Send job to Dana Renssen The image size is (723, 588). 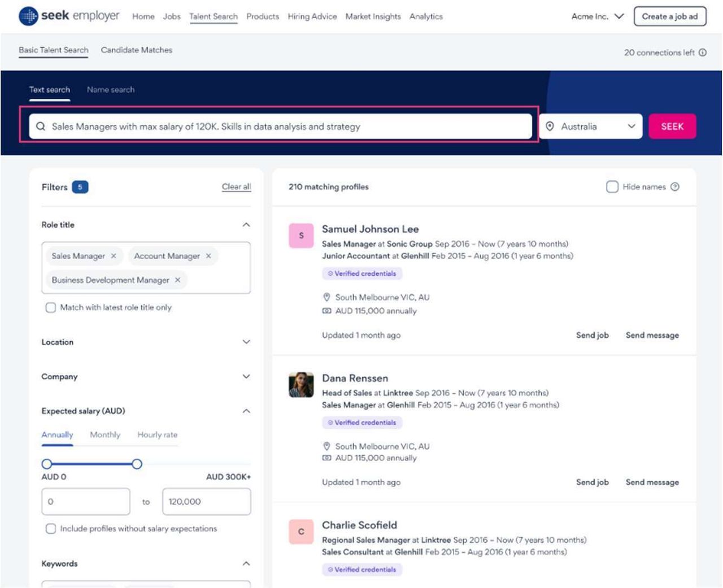click(593, 482)
